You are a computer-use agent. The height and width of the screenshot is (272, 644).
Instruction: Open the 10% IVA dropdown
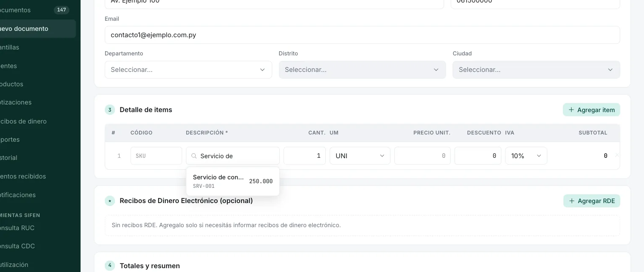[x=526, y=156]
